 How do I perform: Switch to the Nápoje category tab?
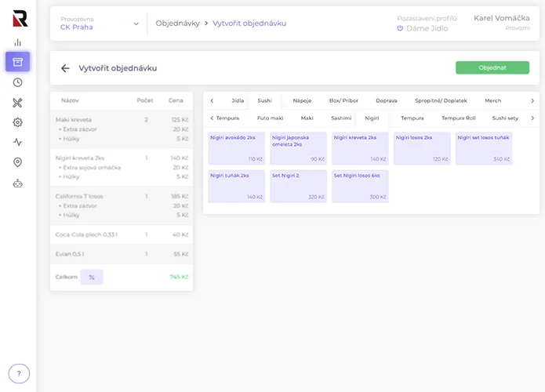(x=302, y=100)
